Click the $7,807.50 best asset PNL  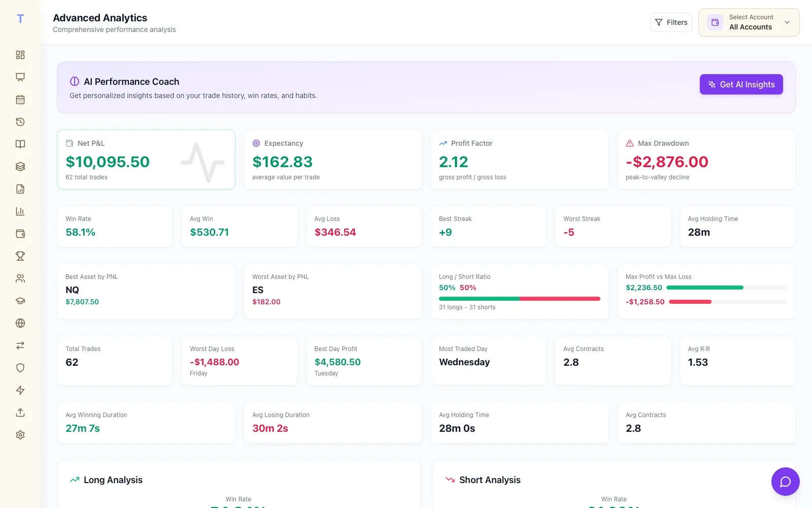click(x=82, y=302)
